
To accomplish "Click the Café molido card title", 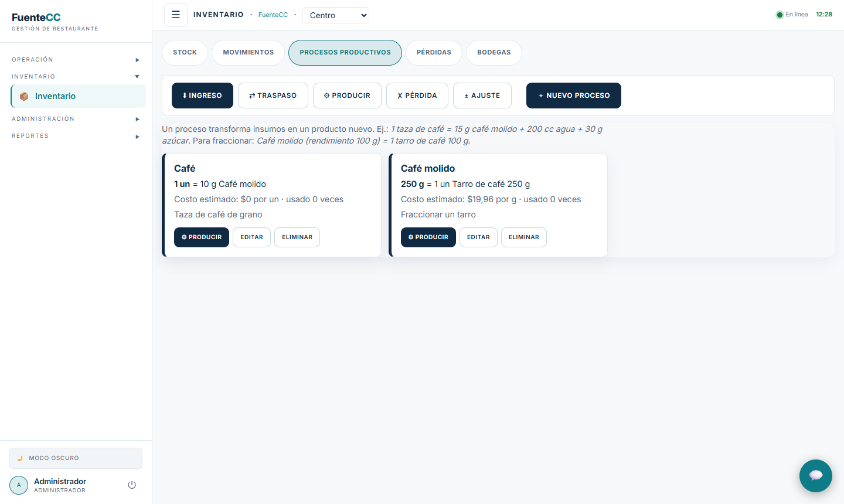I will pyautogui.click(x=428, y=169).
